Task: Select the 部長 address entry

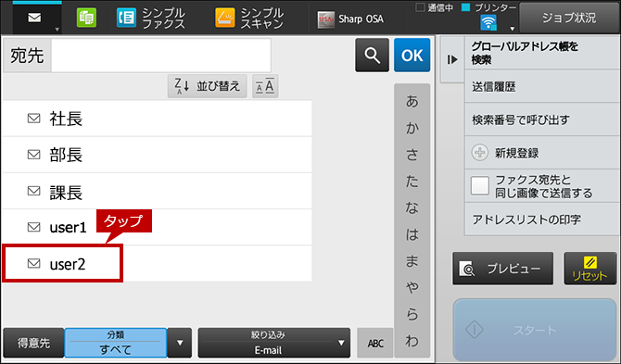Action: coord(158,155)
